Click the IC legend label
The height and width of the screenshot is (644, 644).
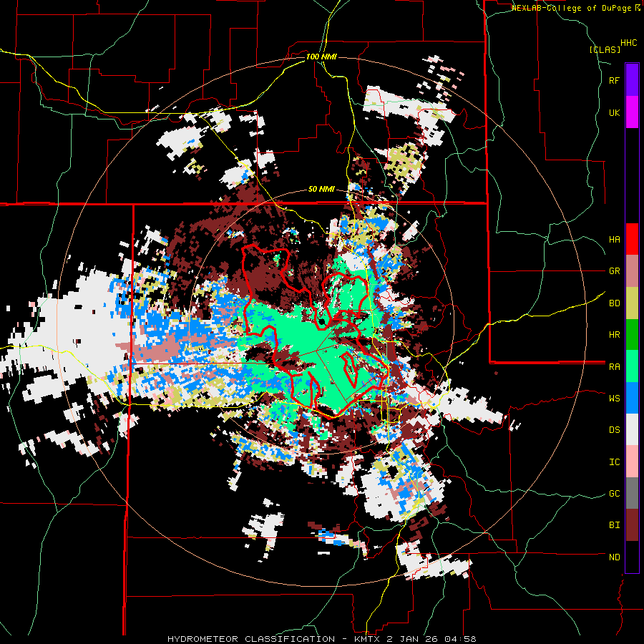coord(614,462)
